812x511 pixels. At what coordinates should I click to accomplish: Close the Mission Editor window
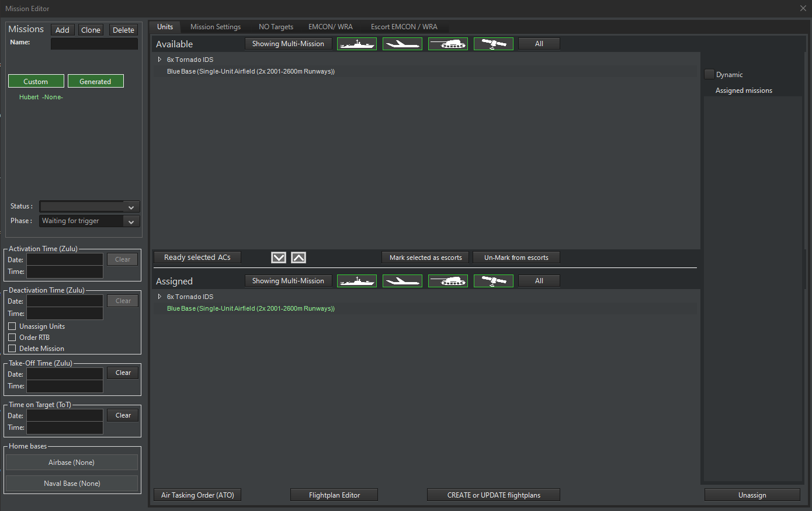[x=803, y=8]
